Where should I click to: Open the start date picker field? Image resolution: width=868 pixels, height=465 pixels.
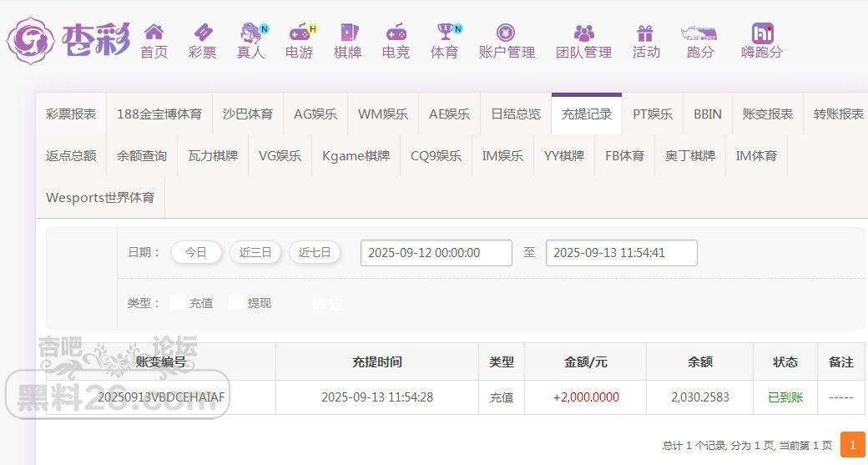click(436, 253)
